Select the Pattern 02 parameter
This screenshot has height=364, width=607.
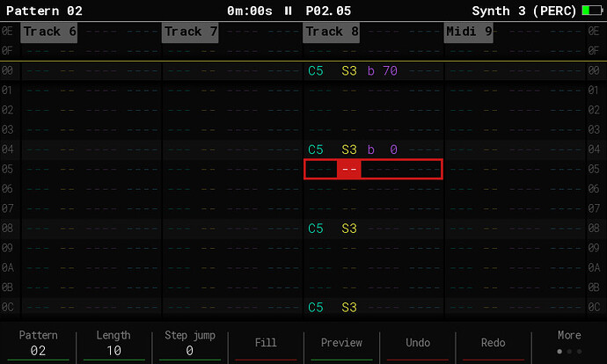pyautogui.click(x=38, y=343)
